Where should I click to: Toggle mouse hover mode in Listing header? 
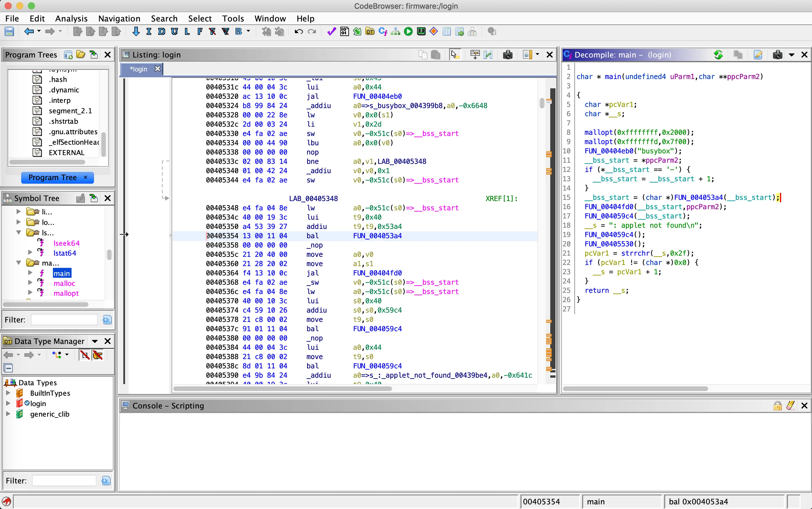(x=455, y=55)
